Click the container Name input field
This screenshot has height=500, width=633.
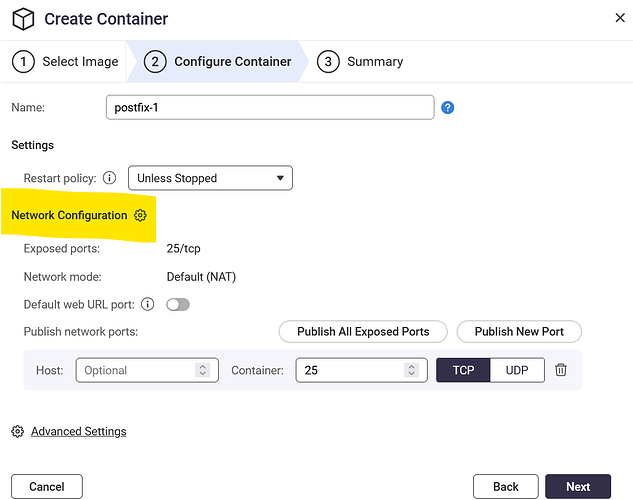point(269,107)
